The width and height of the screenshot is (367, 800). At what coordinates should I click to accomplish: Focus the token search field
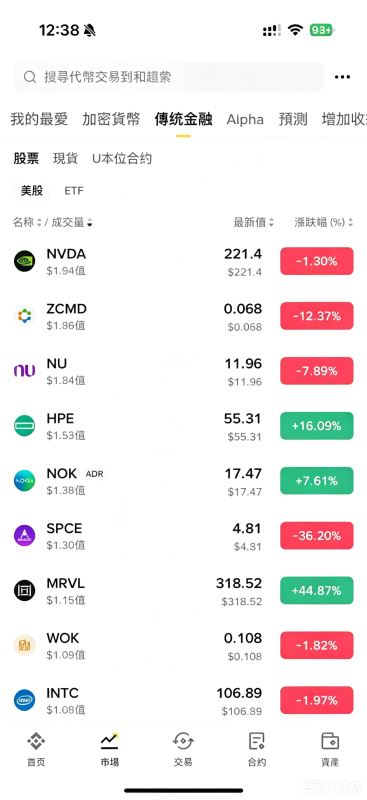point(168,77)
